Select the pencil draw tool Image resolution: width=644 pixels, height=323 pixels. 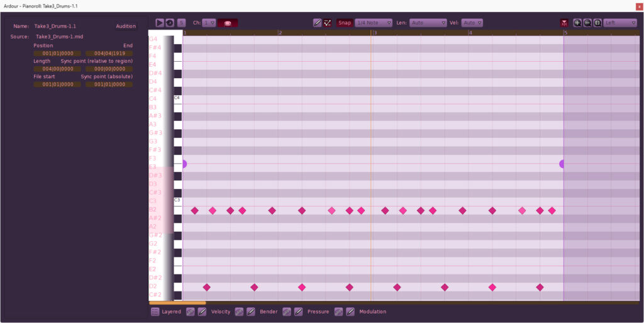coord(318,23)
